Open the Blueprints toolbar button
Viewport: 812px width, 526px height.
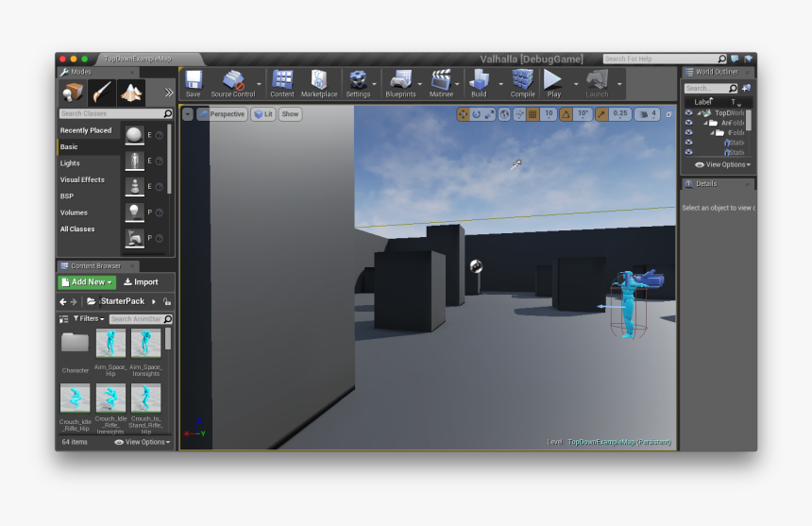(401, 83)
